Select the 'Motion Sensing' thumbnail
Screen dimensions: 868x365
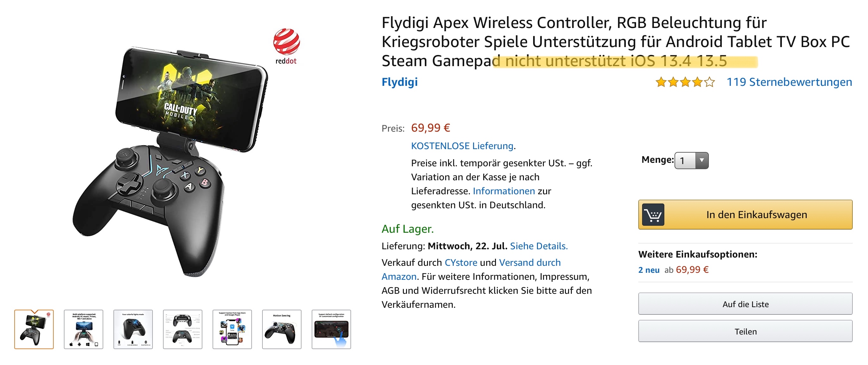(x=282, y=329)
